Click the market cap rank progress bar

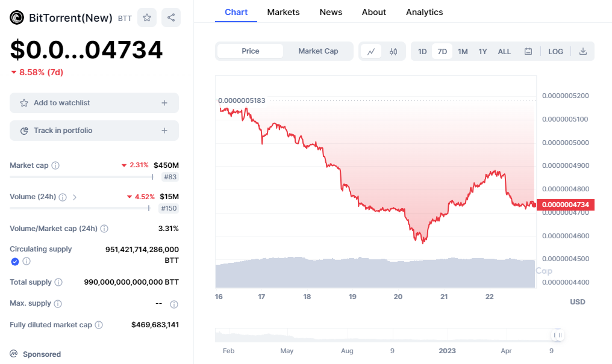[x=81, y=177]
